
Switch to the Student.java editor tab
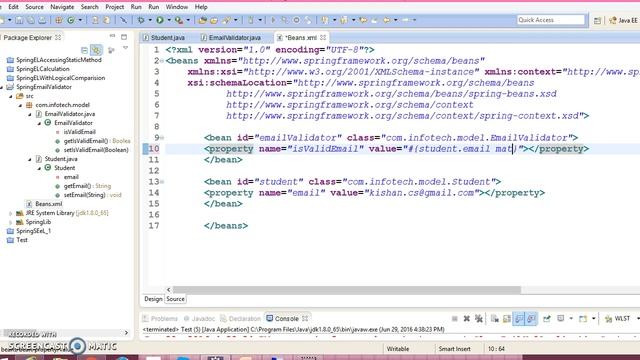164,38
